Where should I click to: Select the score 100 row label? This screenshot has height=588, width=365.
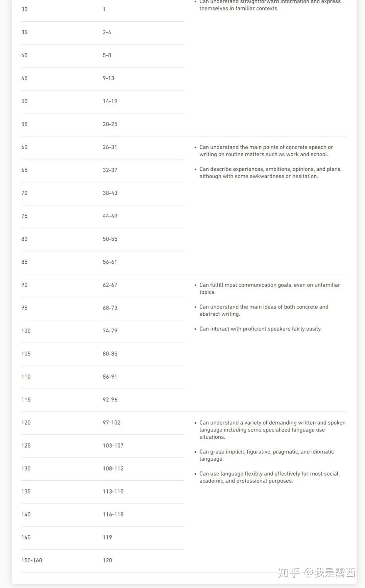(26, 331)
